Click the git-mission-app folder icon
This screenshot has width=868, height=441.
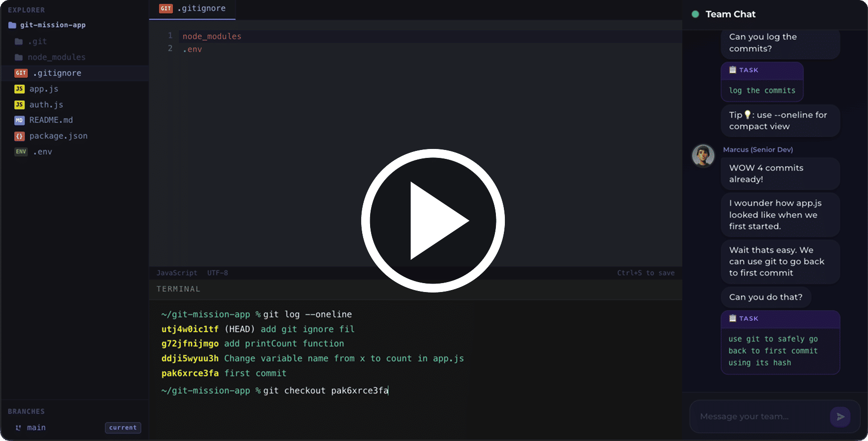(12, 25)
